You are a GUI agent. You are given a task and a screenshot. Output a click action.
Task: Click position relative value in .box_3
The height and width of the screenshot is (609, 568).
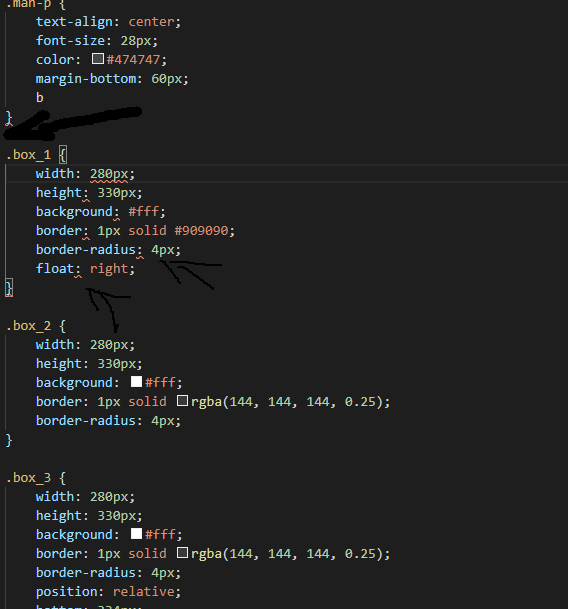(x=143, y=592)
